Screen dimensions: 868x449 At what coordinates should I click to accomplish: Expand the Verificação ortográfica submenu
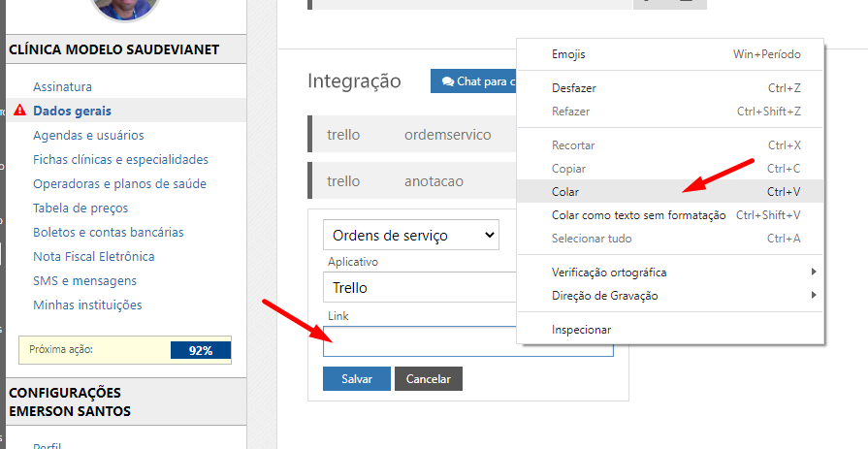[x=670, y=272]
